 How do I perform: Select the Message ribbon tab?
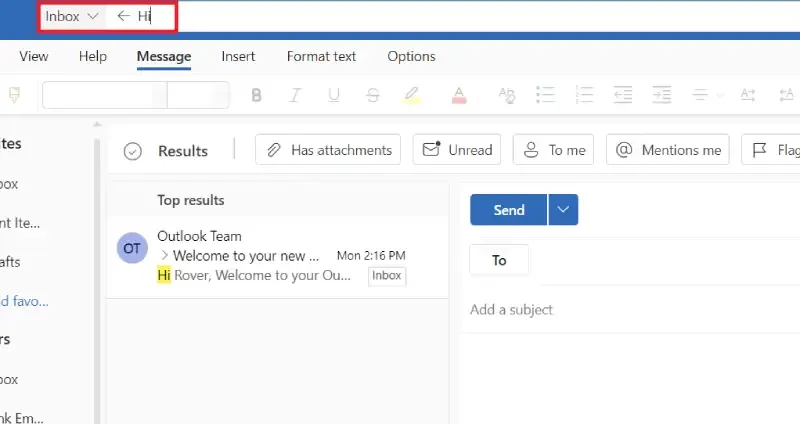[164, 56]
